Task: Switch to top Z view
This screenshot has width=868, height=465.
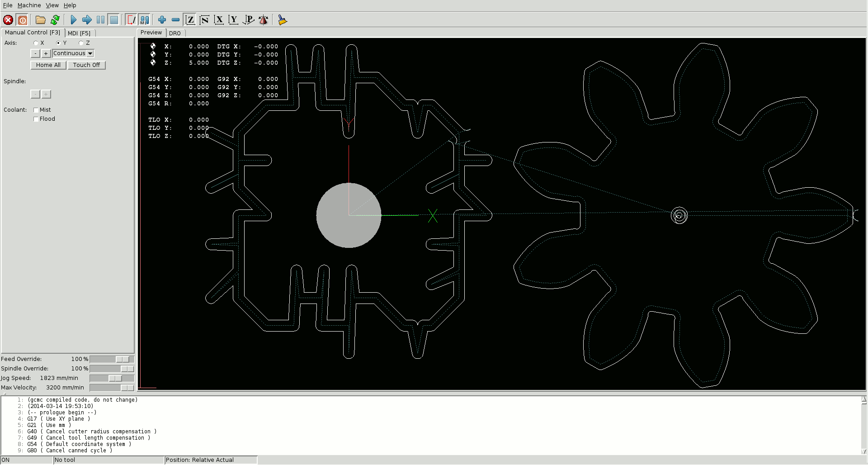Action: coord(190,20)
